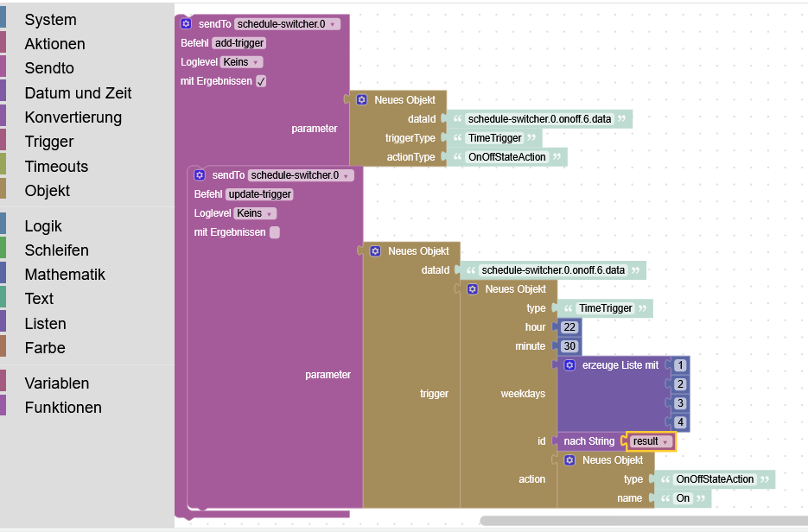
Task: Edit action name On text
Action: click(683, 498)
